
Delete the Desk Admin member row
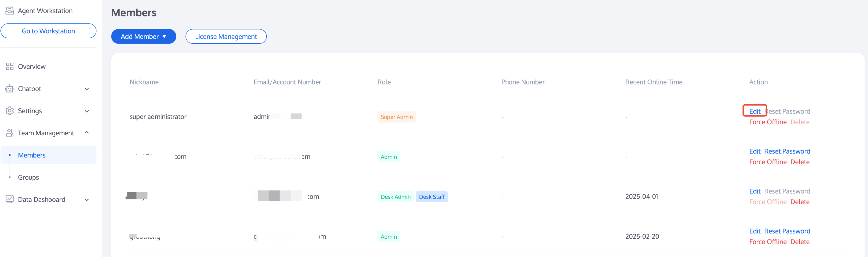pos(800,202)
